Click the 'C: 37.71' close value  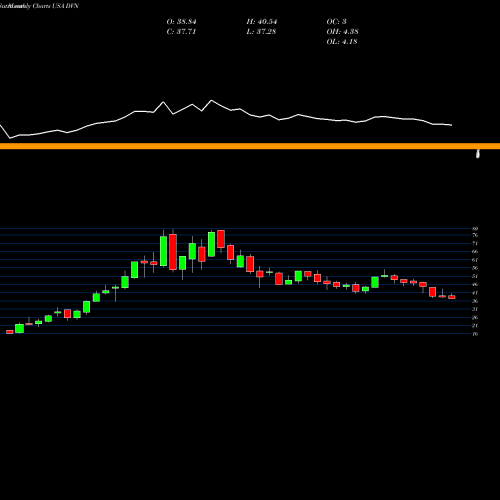click(x=181, y=32)
